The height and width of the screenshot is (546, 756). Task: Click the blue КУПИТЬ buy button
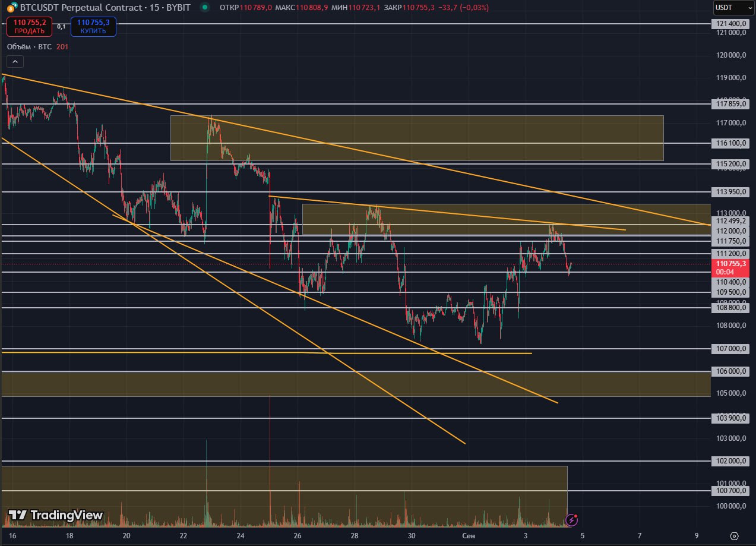[x=93, y=27]
